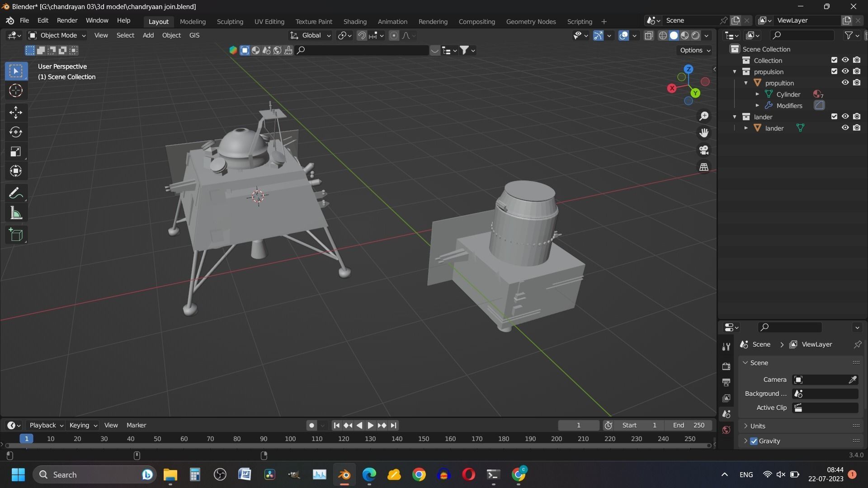Image resolution: width=868 pixels, height=488 pixels.
Task: Select the Move tool in toolbar
Action: (16, 112)
